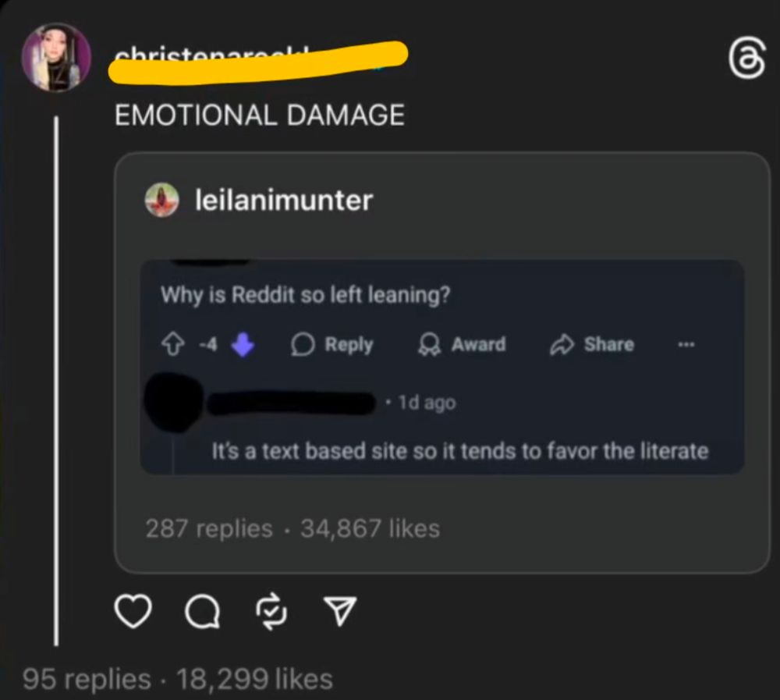The image size is (780, 700).
Task: Click the Threads logo icon
Action: pos(746,57)
